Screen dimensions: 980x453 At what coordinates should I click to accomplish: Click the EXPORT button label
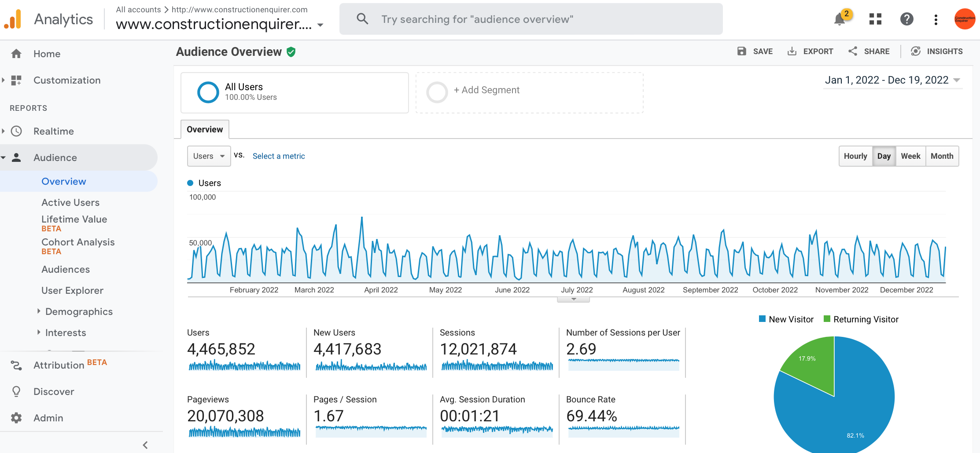point(818,51)
